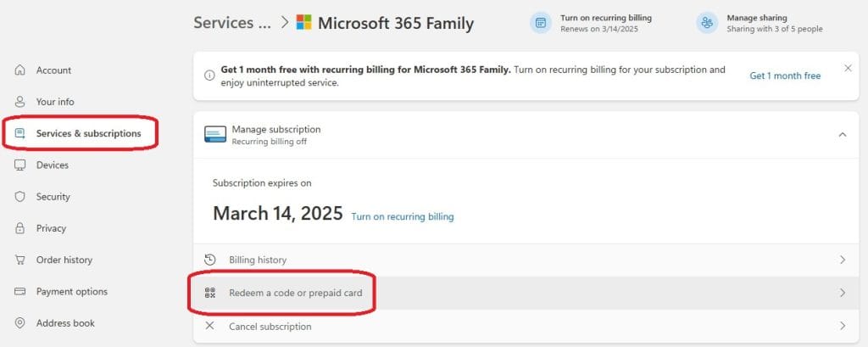Open the Redeem a code row chevron

coord(843,293)
